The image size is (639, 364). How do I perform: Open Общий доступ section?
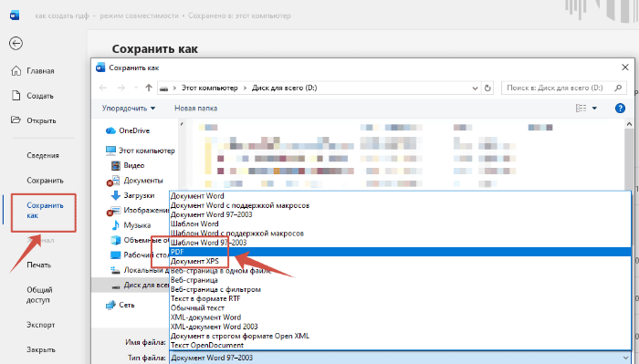[39, 295]
